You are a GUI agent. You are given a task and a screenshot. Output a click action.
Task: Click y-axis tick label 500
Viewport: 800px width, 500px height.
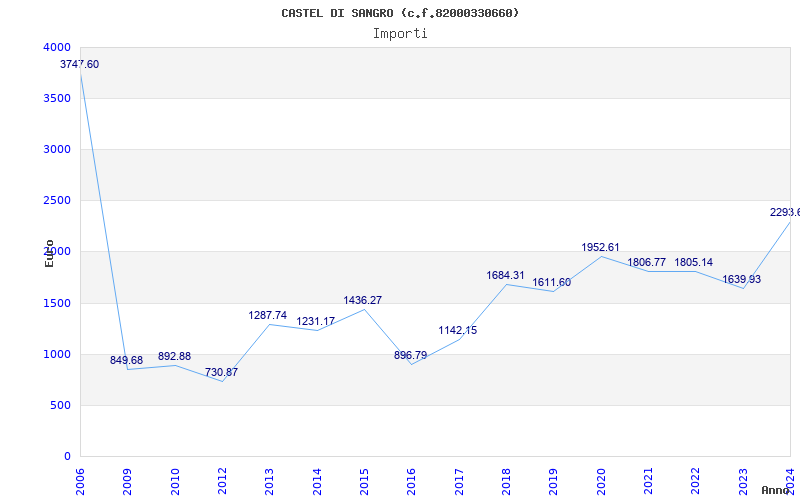(x=60, y=406)
